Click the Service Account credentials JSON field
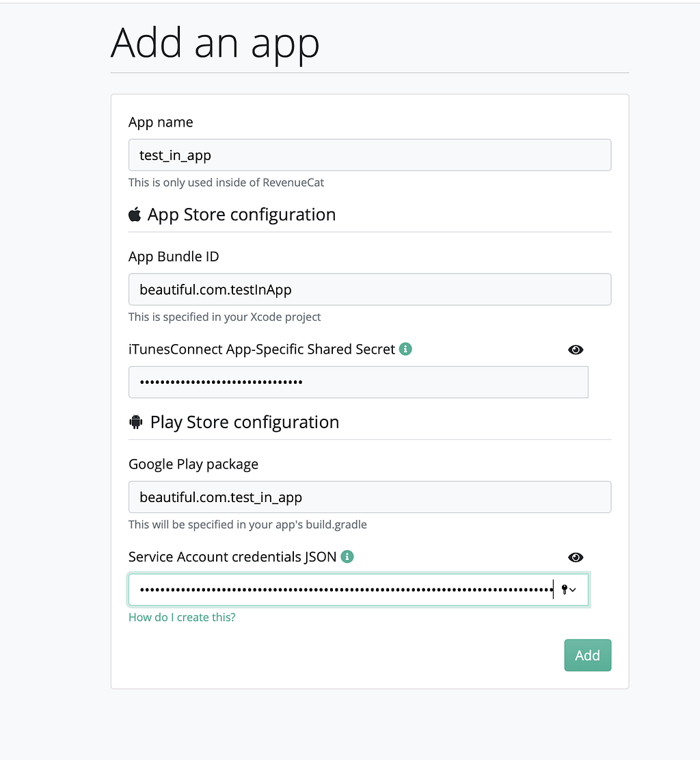The image size is (700, 760). pyautogui.click(x=342, y=590)
